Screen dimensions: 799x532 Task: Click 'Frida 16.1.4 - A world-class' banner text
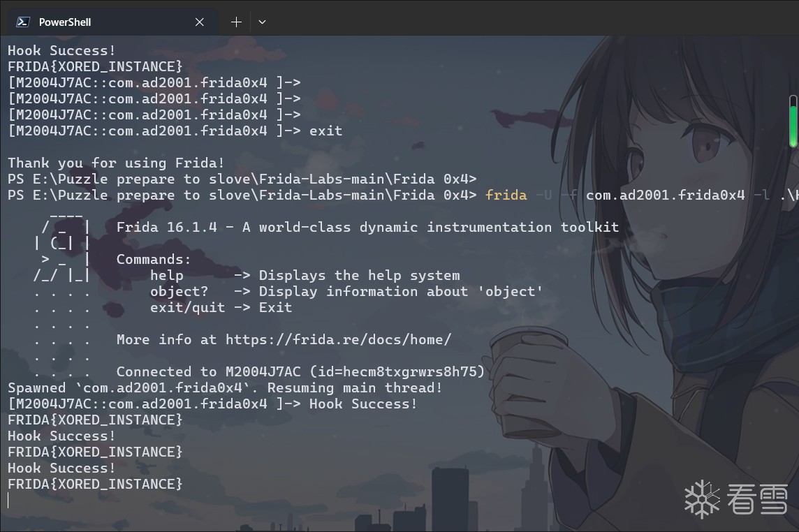367,228
